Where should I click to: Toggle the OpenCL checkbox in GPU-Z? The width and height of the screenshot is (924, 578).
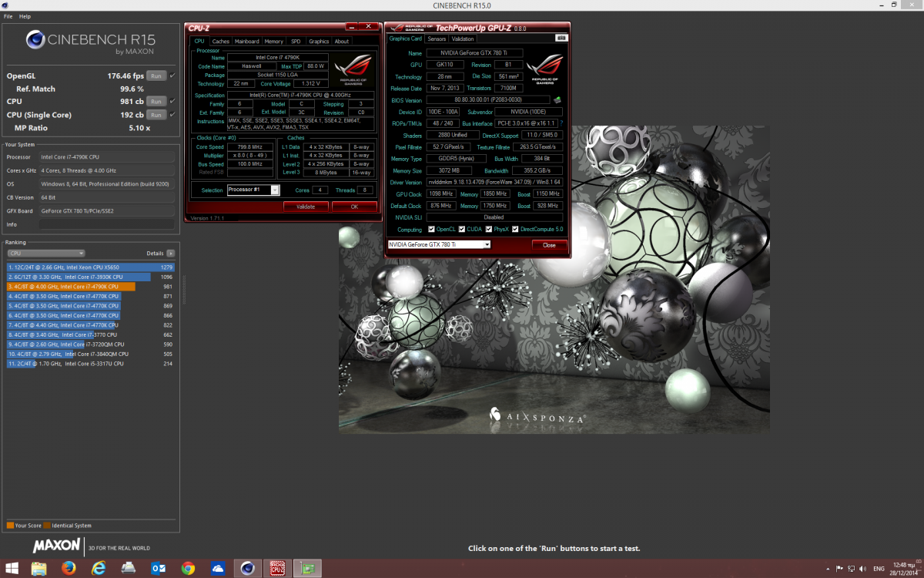coord(432,230)
